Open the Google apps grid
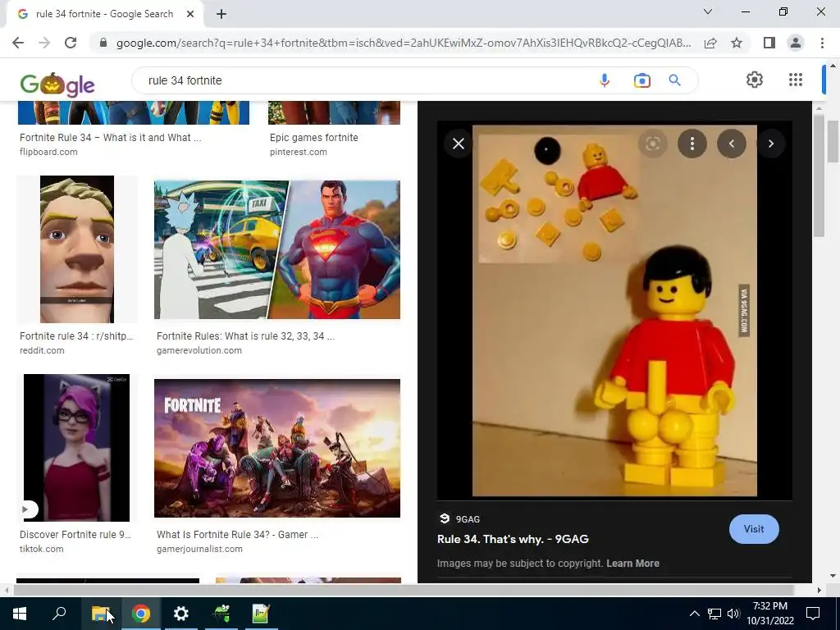The image size is (840, 630). tap(796, 80)
